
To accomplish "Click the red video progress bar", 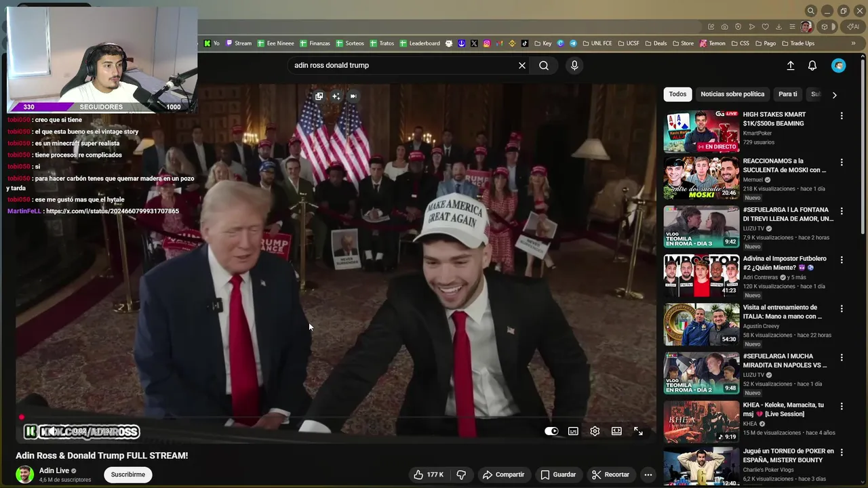I will pos(336,418).
